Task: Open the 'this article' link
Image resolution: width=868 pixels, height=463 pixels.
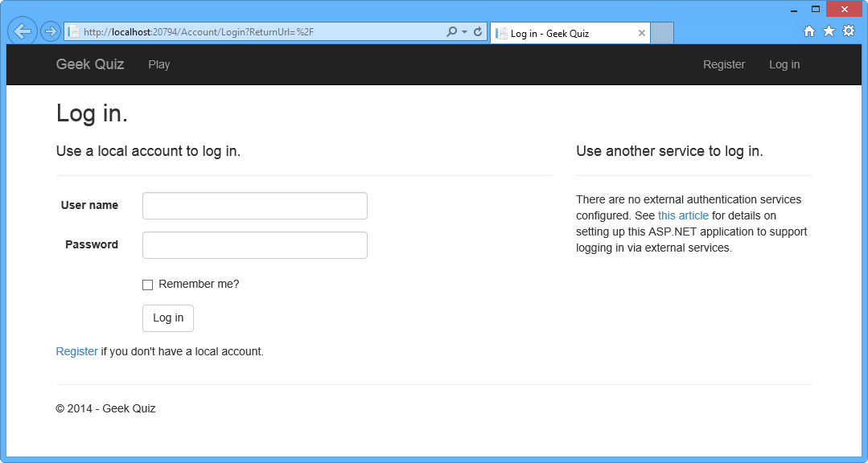Action: point(683,215)
